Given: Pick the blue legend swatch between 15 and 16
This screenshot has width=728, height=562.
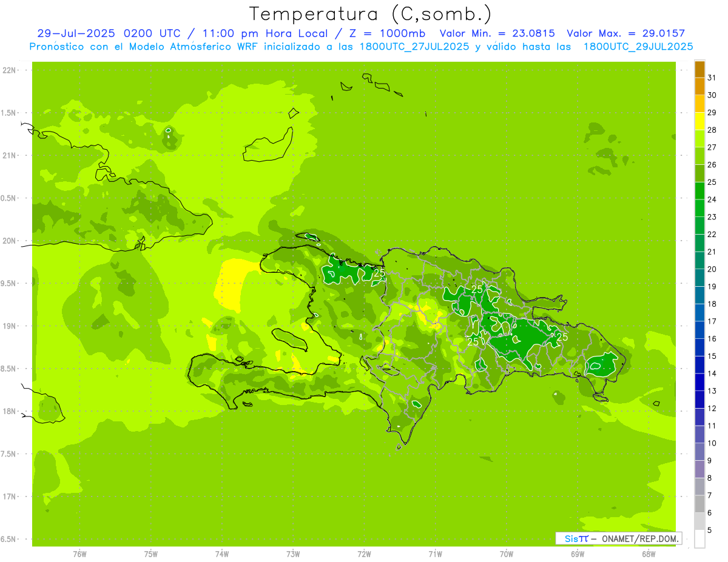Looking at the screenshot, I should coord(699,347).
